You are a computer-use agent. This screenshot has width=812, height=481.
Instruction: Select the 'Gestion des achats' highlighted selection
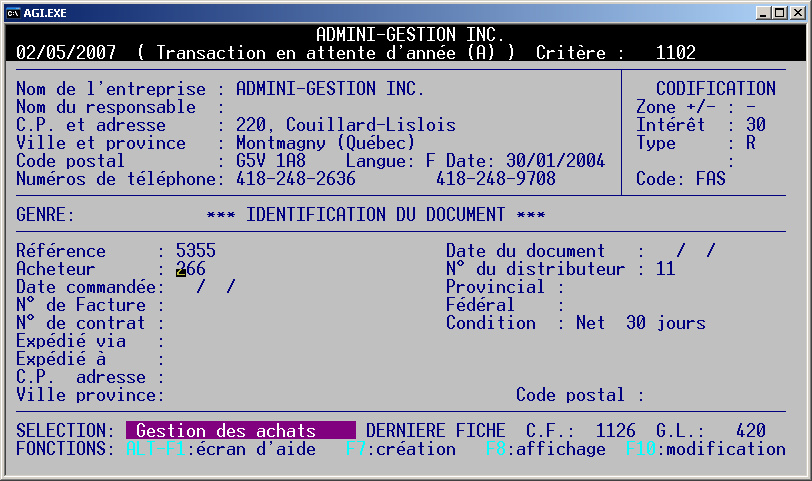(x=240, y=431)
